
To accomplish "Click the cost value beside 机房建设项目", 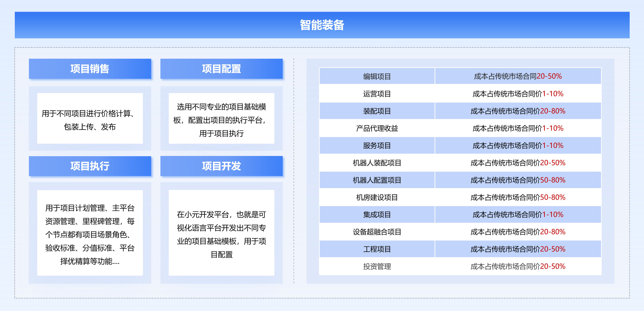I will [x=518, y=197].
